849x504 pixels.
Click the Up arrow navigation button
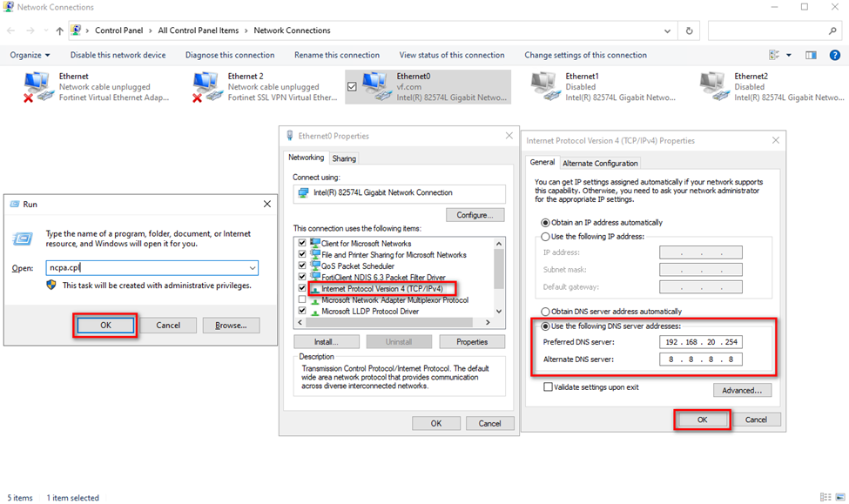pos(59,30)
